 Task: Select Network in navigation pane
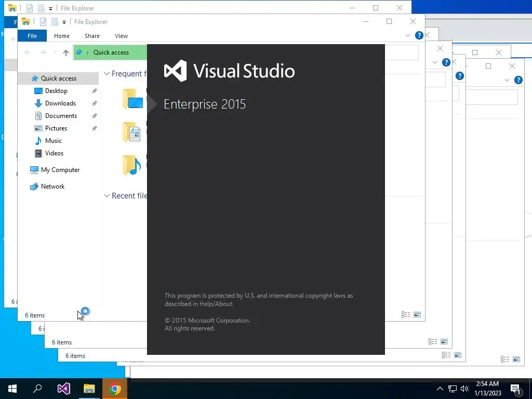52,187
